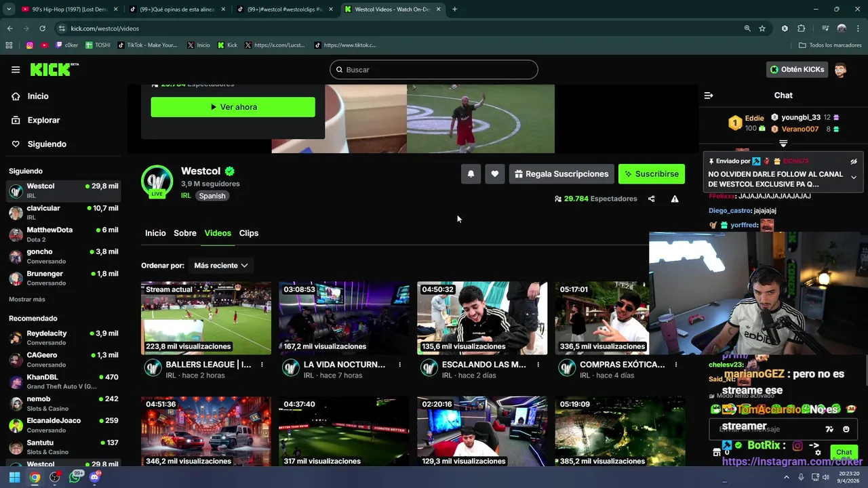Toggle the follow heart for Westcol

coord(495,174)
